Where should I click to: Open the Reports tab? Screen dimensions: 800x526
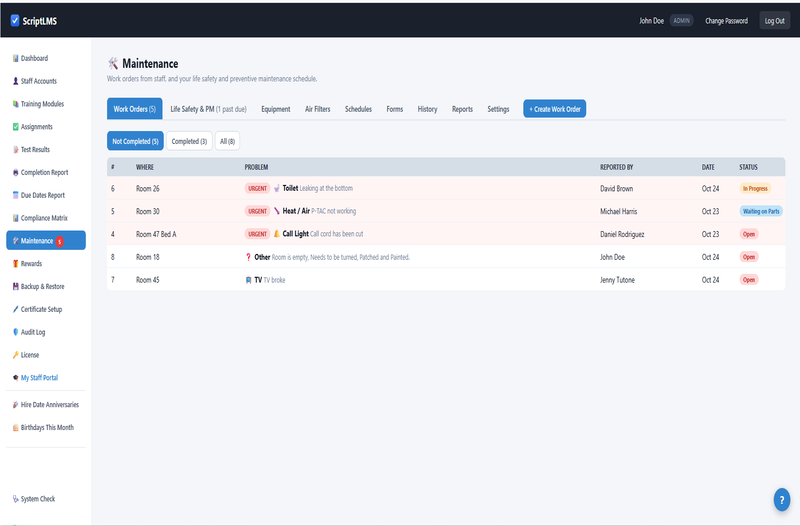[x=462, y=109]
